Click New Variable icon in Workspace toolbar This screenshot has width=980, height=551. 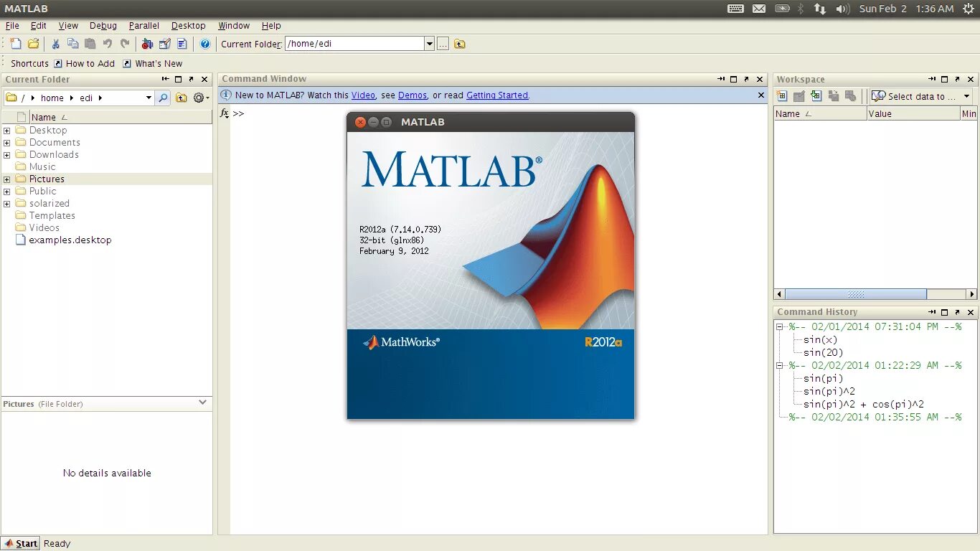[782, 96]
